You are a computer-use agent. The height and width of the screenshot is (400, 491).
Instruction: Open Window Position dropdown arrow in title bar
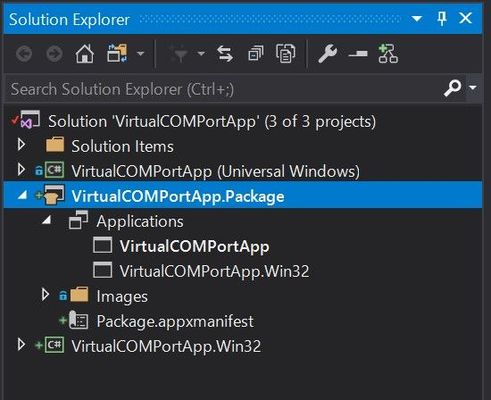(417, 19)
